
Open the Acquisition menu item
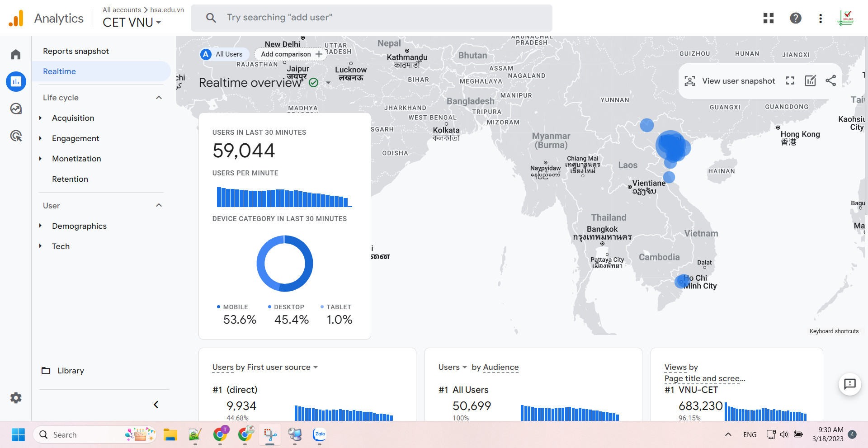73,118
